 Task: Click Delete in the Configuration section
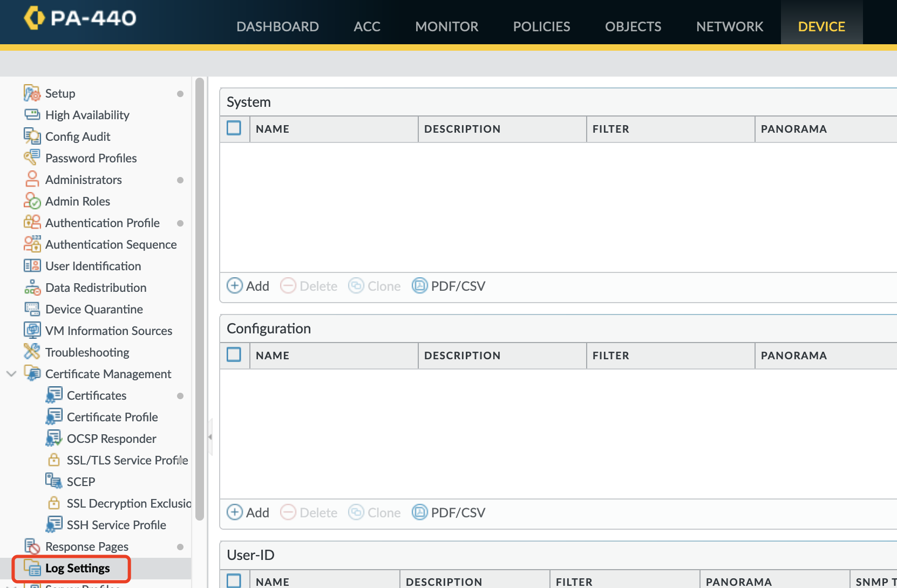[309, 512]
